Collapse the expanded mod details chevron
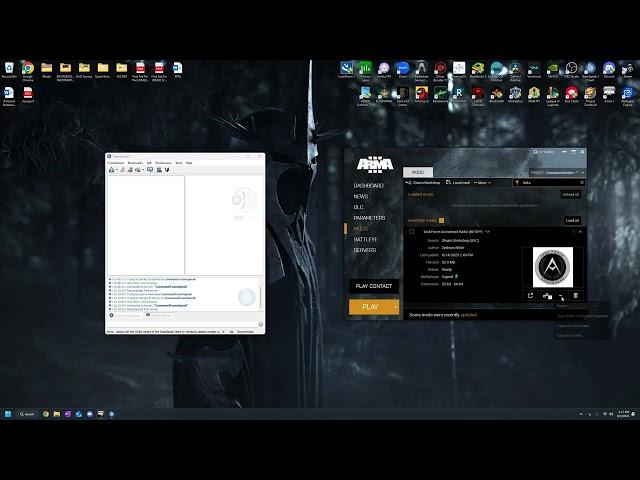 click(x=580, y=231)
